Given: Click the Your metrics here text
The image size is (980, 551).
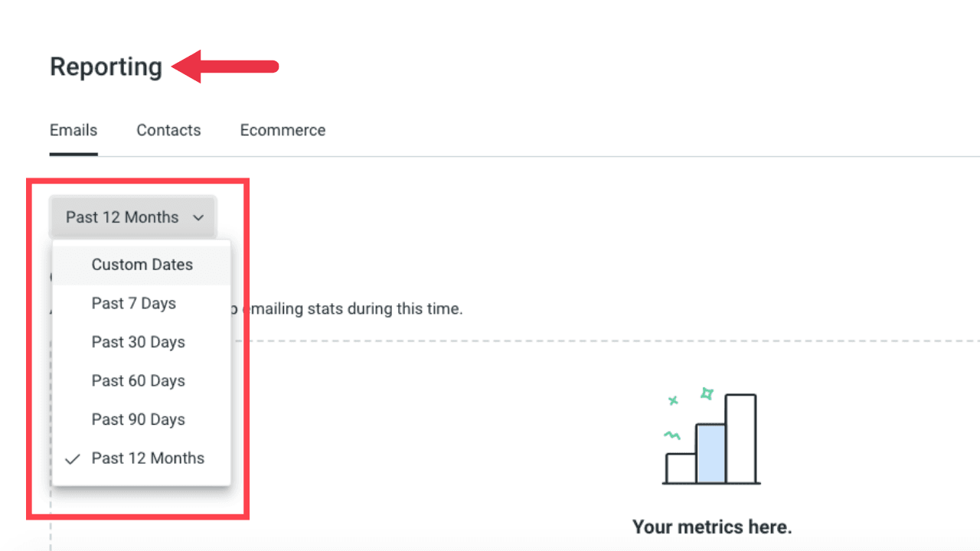Looking at the screenshot, I should 712,527.
